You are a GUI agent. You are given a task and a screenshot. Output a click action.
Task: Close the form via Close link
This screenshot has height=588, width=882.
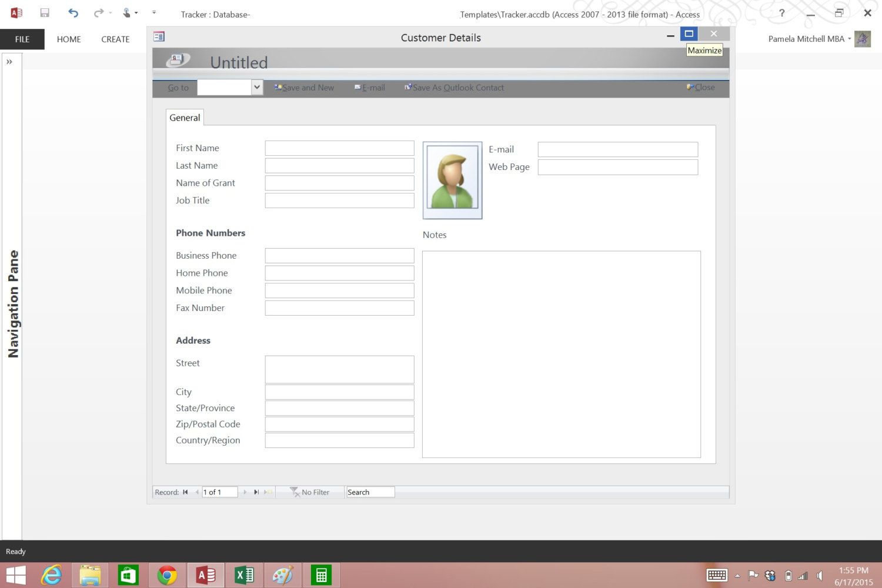pos(701,87)
